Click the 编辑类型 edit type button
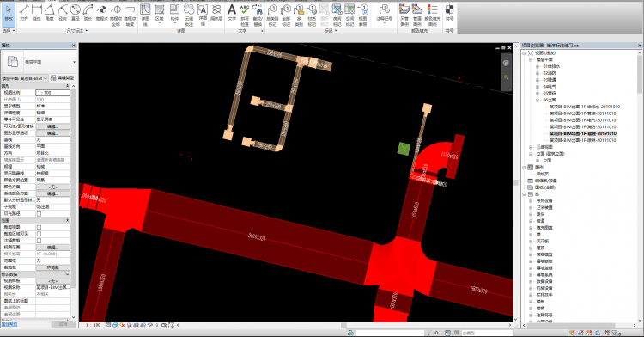Viewport: 644px width, 337px height. [62, 78]
